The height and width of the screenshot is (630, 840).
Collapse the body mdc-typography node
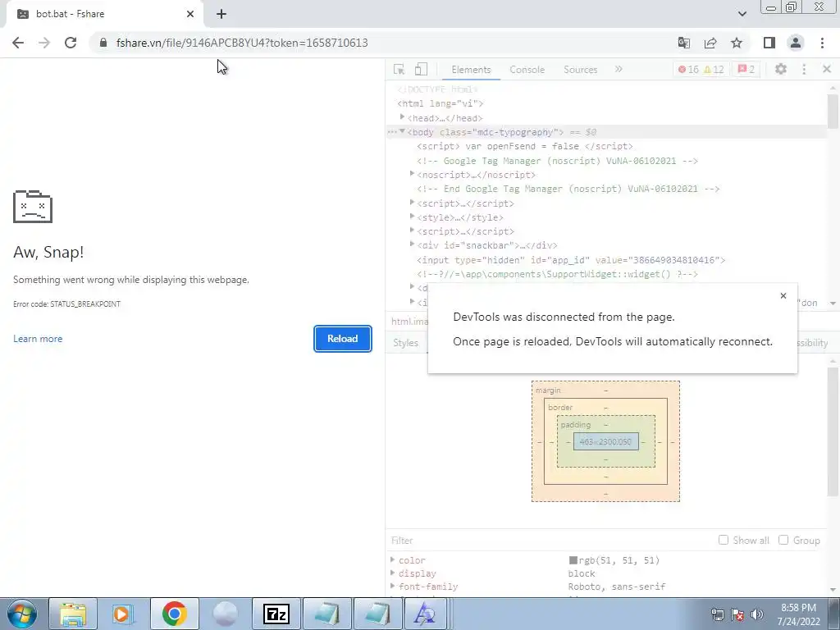(x=402, y=131)
